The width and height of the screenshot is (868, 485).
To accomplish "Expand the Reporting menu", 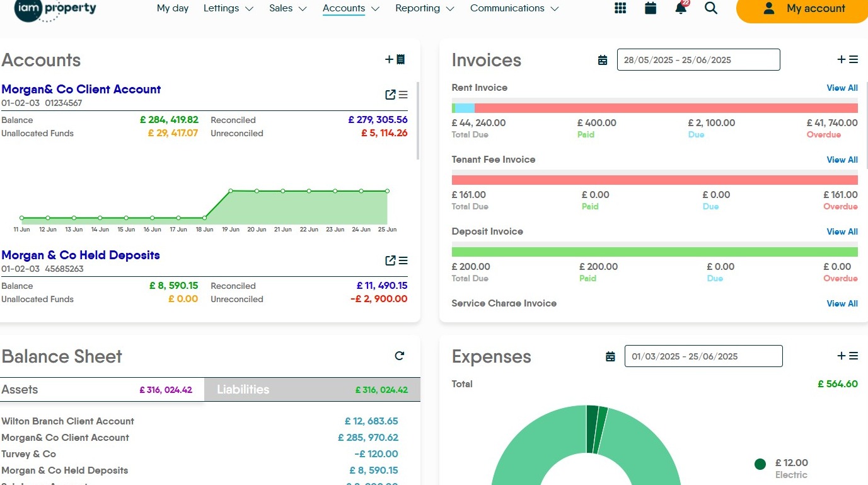I will tap(425, 8).
